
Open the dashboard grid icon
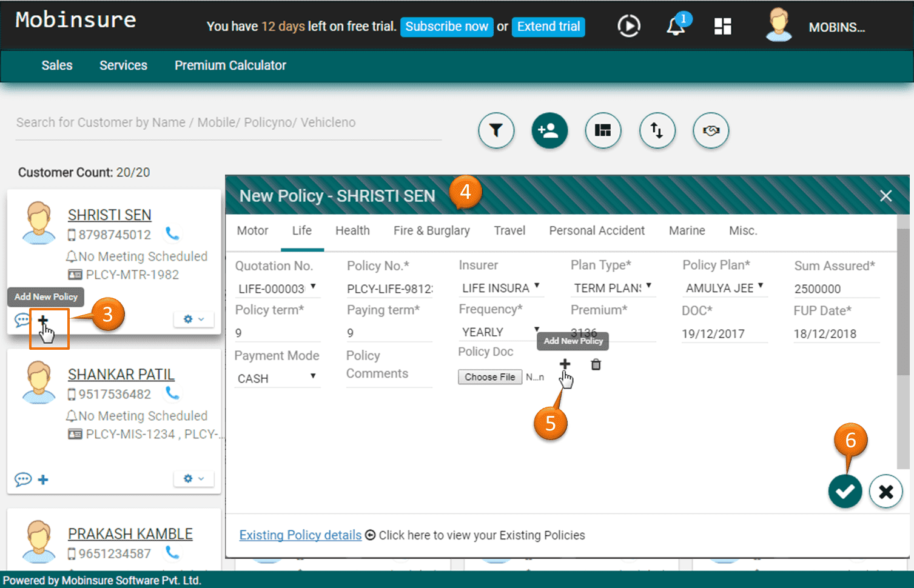tap(722, 26)
